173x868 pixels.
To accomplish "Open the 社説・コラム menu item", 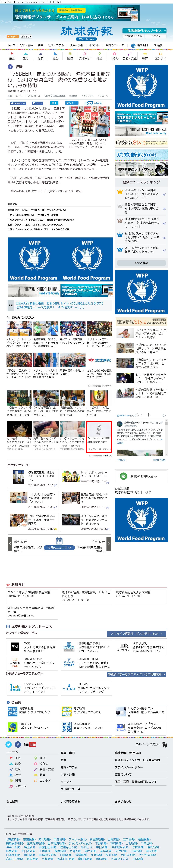I will [x=56, y=45].
